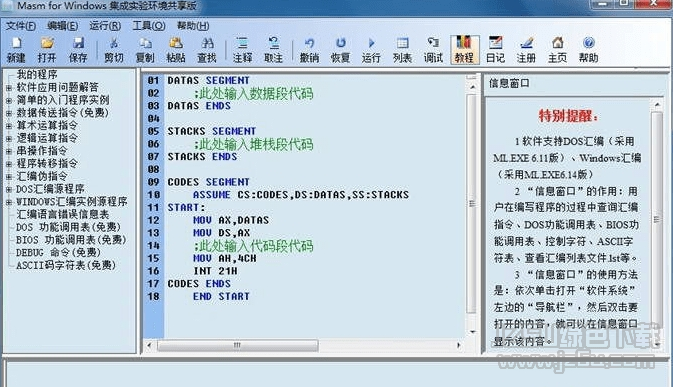Expand the 逻辑运算指令 tree node

coord(9,139)
